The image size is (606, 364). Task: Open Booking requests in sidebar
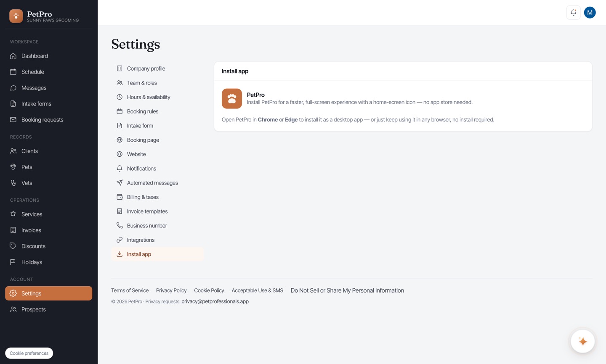pyautogui.click(x=48, y=120)
